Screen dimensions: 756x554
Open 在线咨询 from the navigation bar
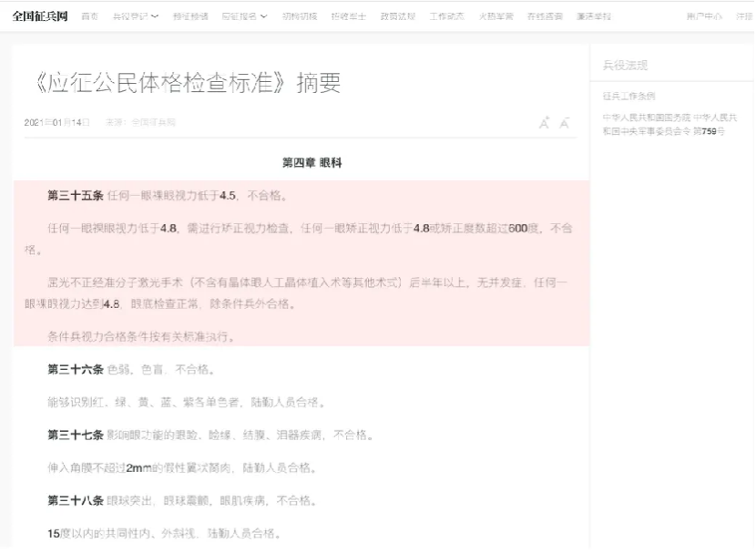pos(545,16)
